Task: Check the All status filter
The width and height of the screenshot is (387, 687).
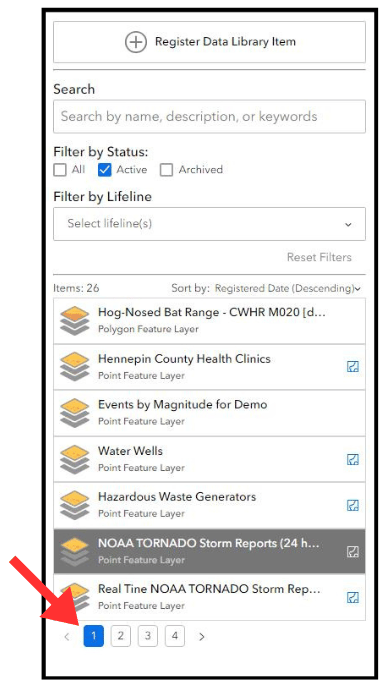Action: 60,170
